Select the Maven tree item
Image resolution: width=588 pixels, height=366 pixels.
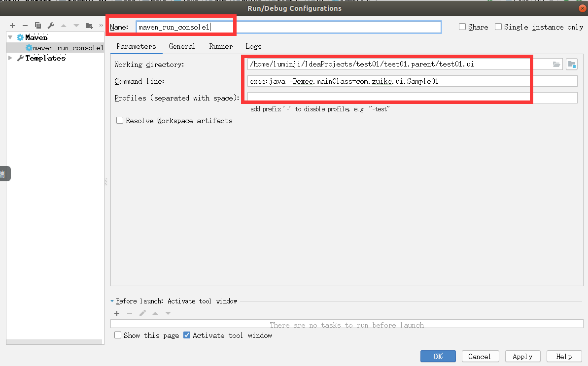coord(36,37)
